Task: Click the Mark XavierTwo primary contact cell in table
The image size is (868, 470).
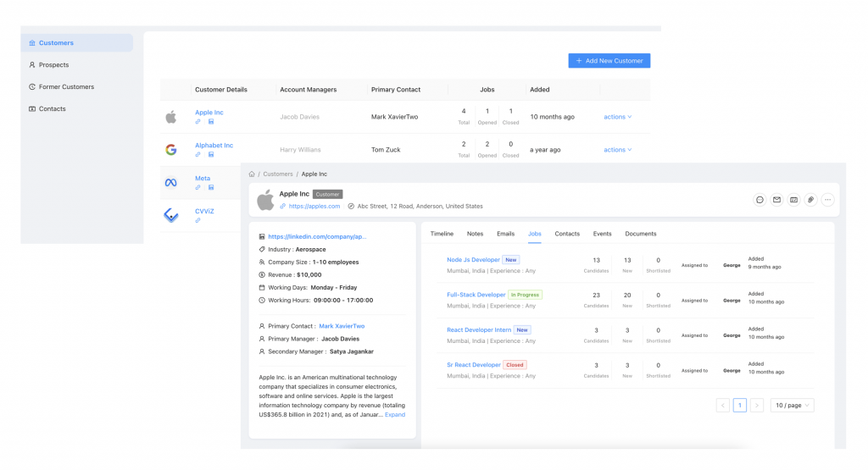Action: coord(394,117)
